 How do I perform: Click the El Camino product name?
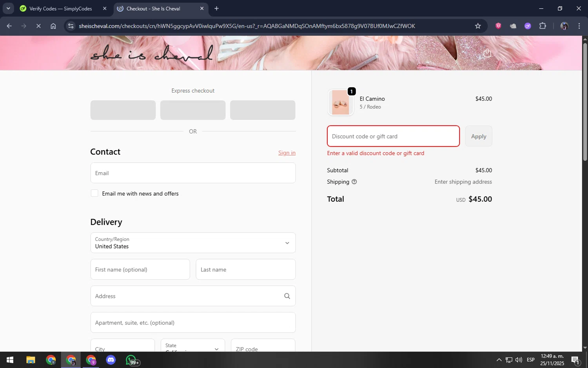click(x=372, y=99)
